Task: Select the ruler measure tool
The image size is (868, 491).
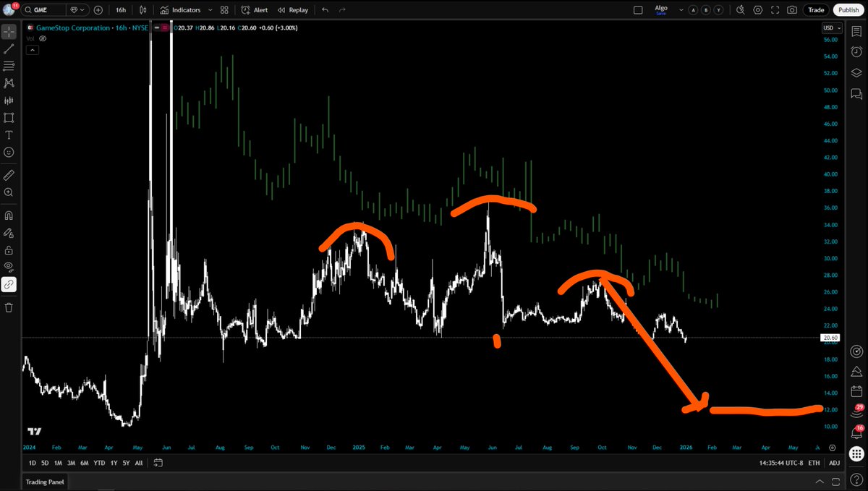Action: click(x=9, y=175)
